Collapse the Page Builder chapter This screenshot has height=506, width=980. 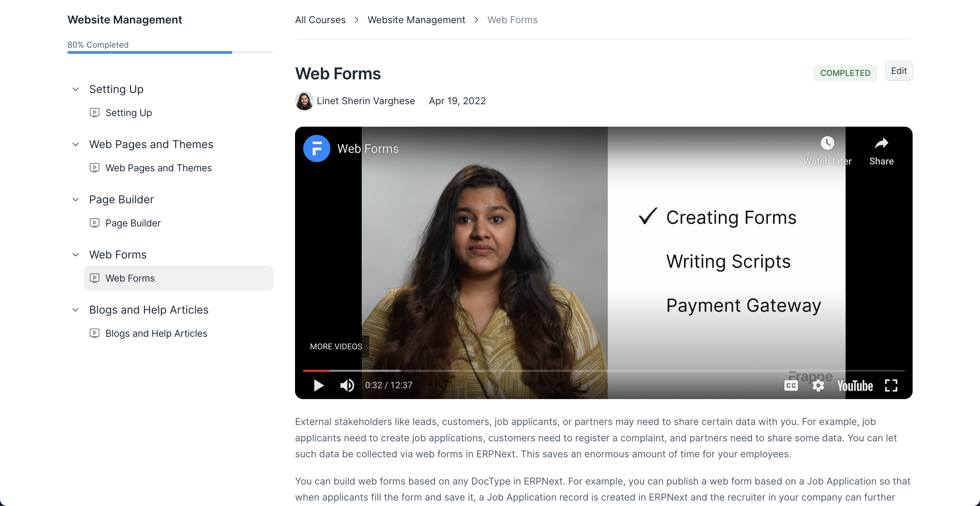tap(76, 200)
